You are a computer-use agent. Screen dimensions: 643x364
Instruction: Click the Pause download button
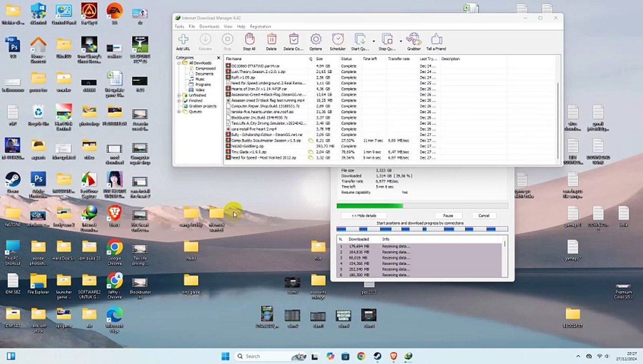448,215
